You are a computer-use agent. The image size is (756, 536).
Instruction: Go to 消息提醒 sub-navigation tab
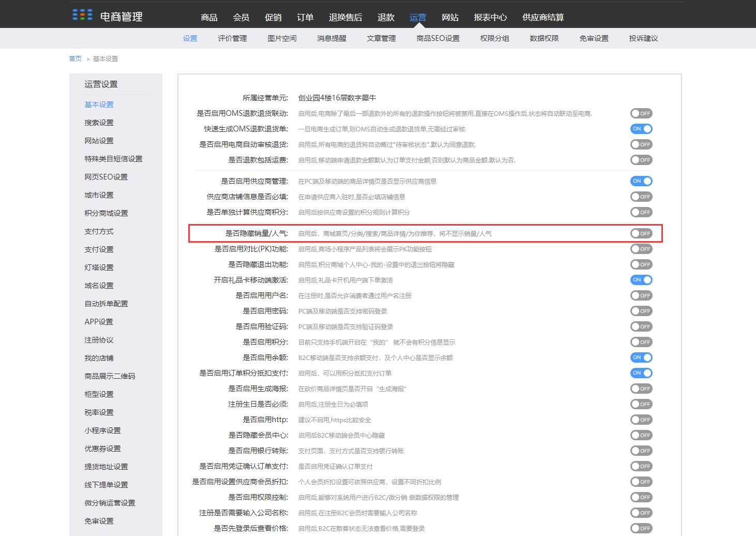[331, 38]
